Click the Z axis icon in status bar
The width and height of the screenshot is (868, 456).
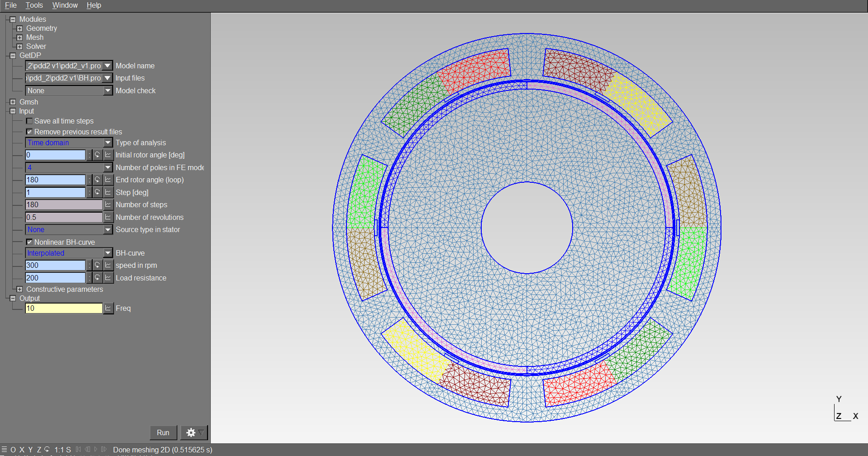[x=39, y=449]
